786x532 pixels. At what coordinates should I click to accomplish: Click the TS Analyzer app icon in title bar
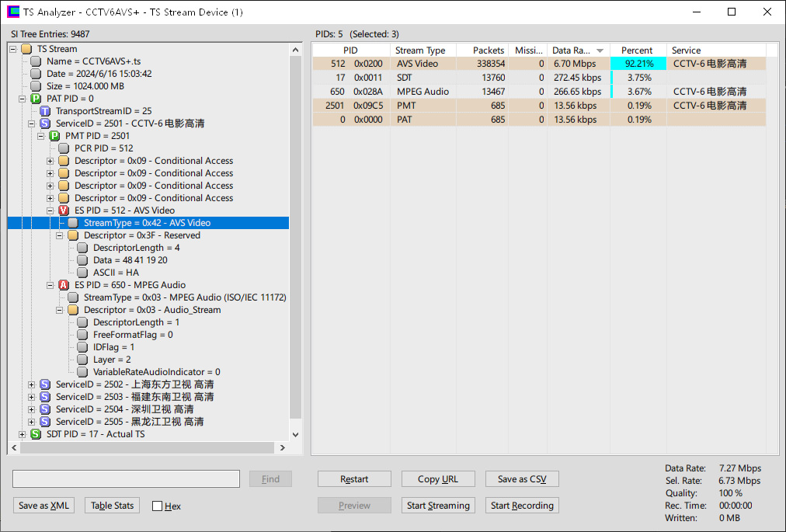click(x=13, y=12)
